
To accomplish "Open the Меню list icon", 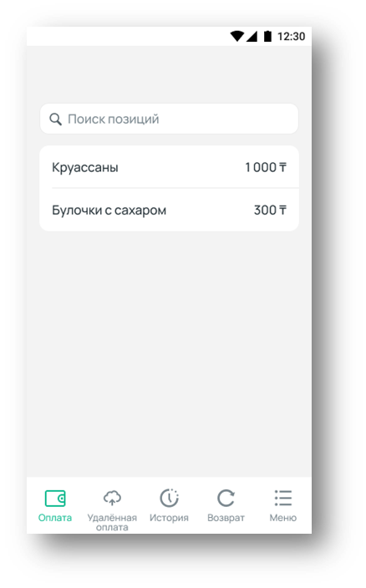I will 282,498.
